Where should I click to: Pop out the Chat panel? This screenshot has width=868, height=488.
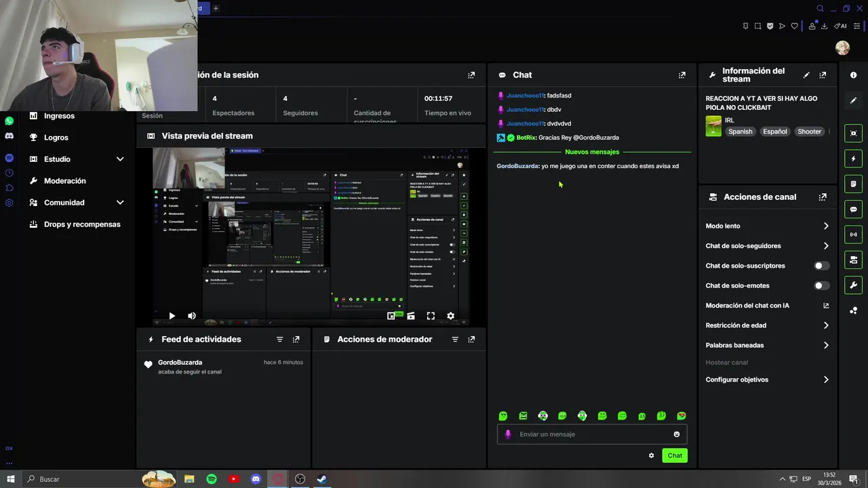pyautogui.click(x=682, y=75)
